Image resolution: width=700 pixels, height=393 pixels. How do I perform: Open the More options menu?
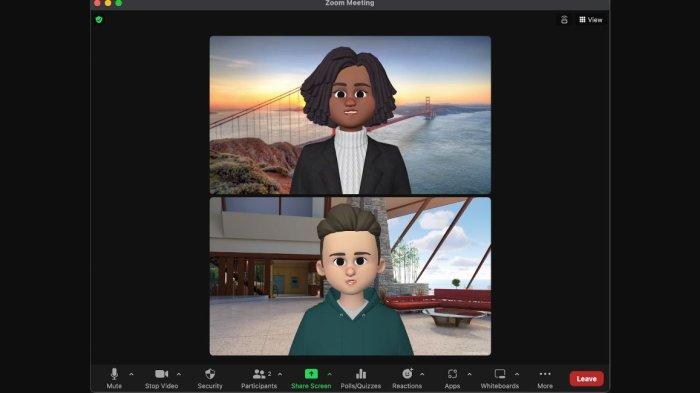coord(545,378)
